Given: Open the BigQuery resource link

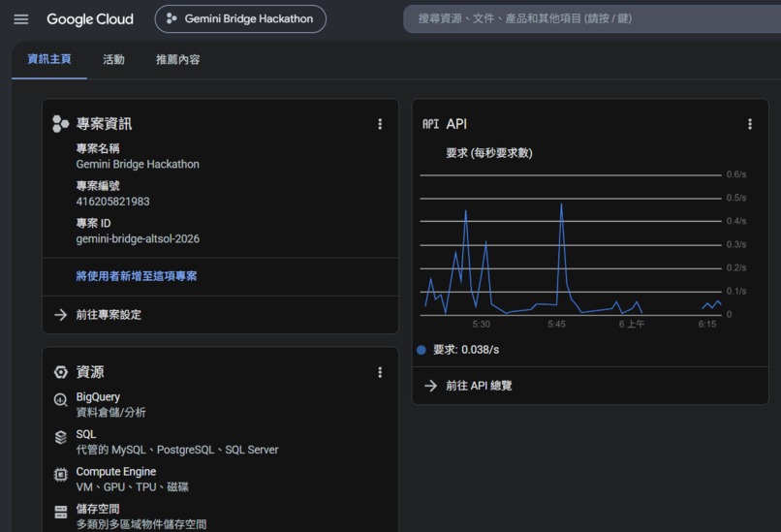Looking at the screenshot, I should (98, 397).
